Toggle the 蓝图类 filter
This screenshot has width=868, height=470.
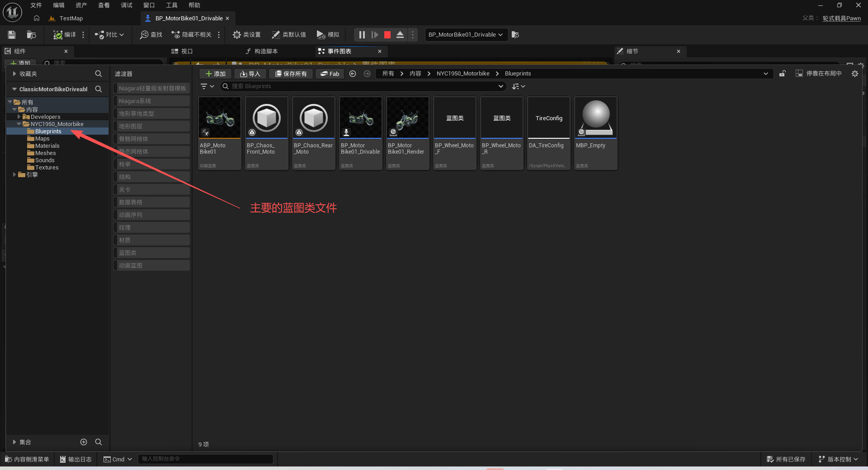click(x=151, y=253)
